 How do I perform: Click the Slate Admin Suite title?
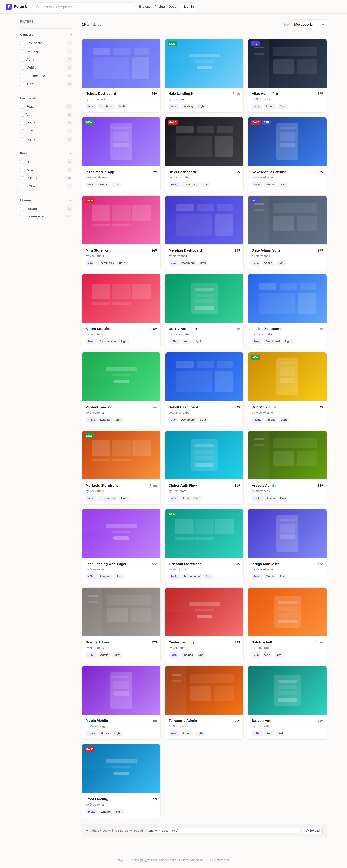tap(266, 250)
